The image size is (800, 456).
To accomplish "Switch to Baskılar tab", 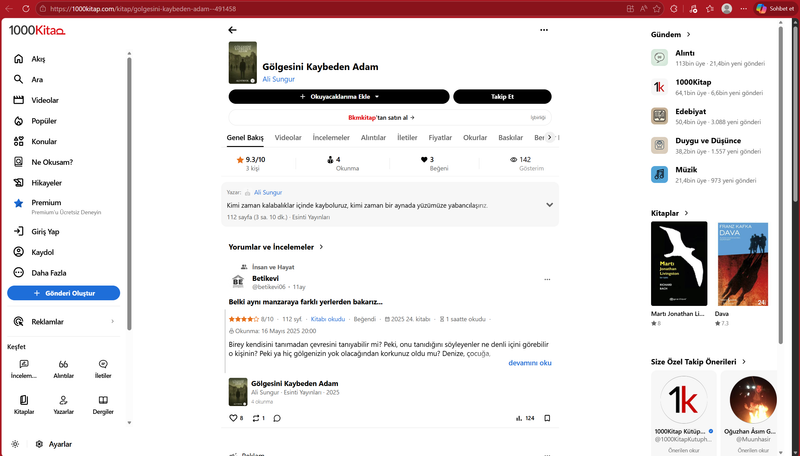I will point(511,138).
